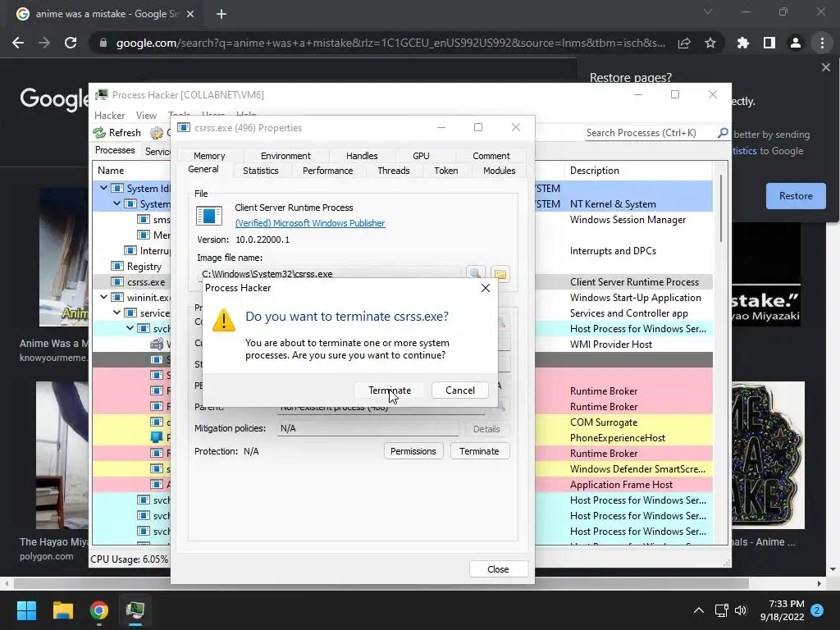Open Chrome extensions puzzle icon
Image resolution: width=840 pixels, height=630 pixels.
(x=742, y=43)
